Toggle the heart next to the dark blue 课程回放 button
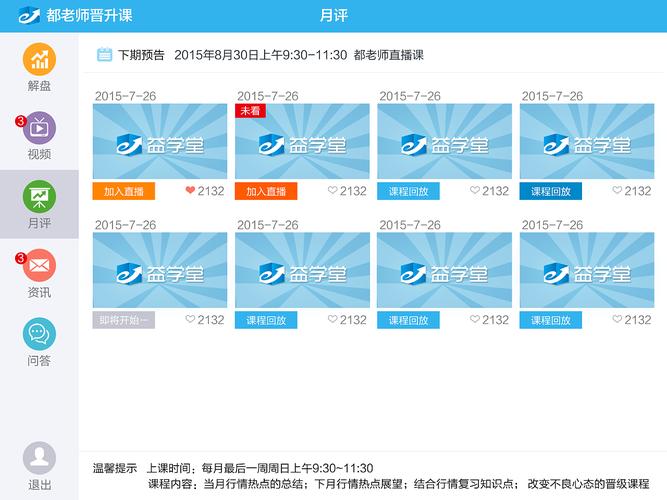Image resolution: width=667 pixels, height=500 pixels. (617, 190)
